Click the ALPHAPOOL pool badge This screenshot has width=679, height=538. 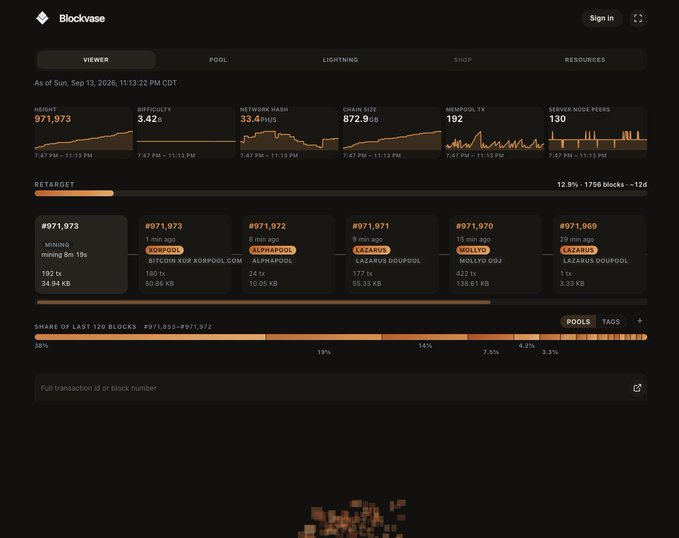(x=272, y=250)
